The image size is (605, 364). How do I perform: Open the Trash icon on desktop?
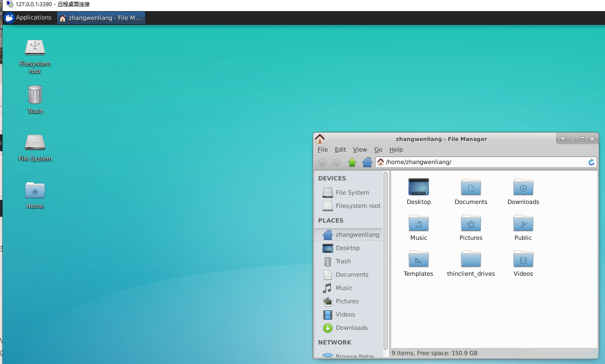[35, 95]
